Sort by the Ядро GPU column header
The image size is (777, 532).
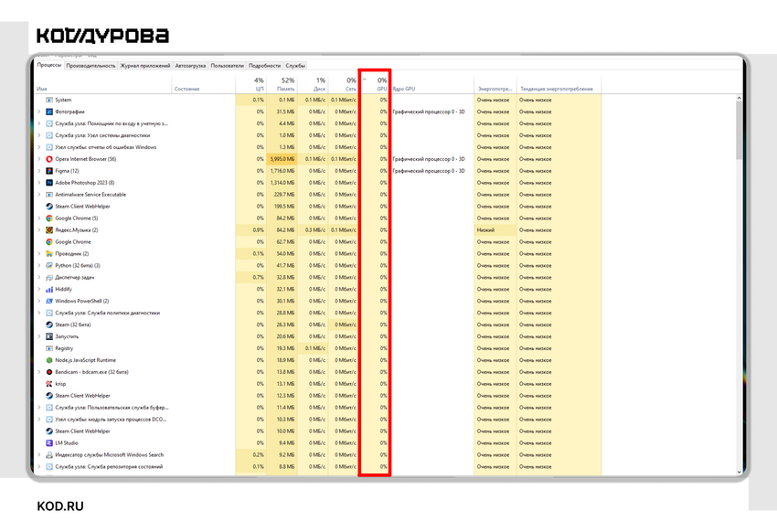tap(432, 84)
